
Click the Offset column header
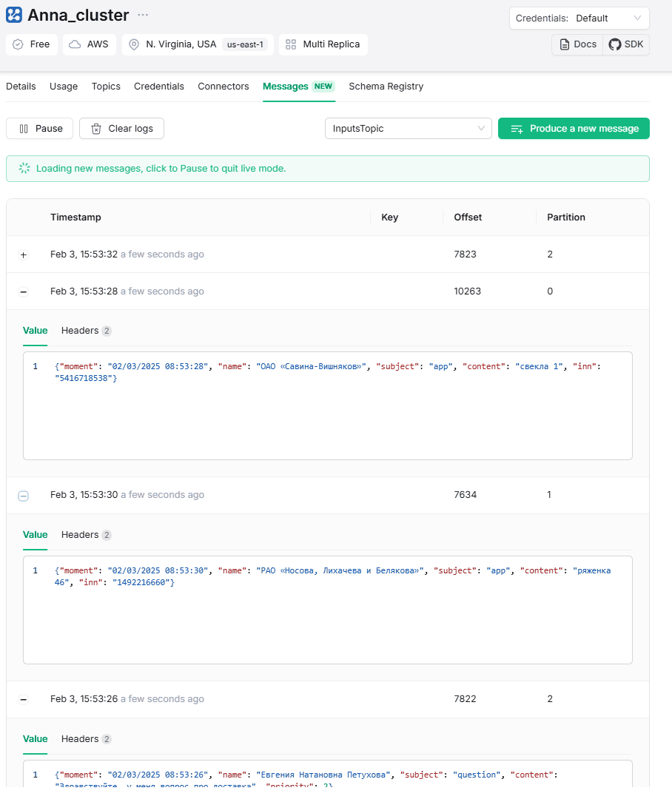tap(468, 217)
